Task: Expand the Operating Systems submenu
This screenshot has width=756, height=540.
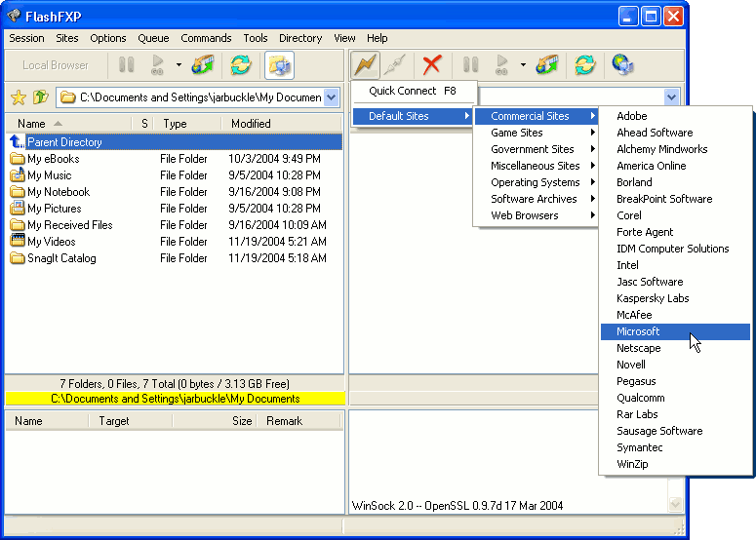Action: click(536, 182)
